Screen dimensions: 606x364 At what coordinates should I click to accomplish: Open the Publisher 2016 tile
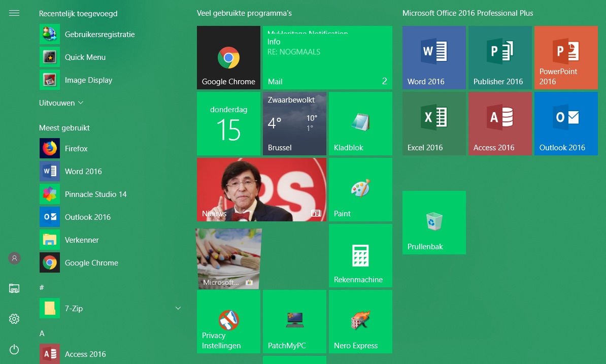coord(500,57)
